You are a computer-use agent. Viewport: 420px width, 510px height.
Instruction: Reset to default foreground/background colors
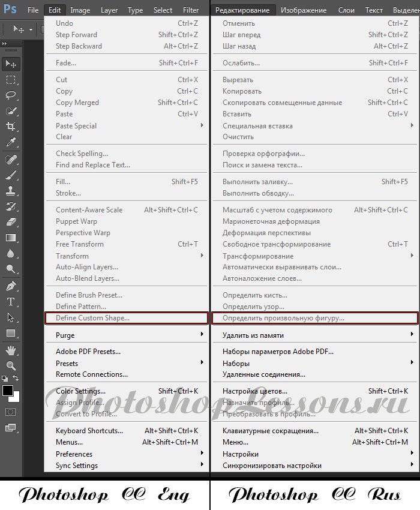coord(5,379)
